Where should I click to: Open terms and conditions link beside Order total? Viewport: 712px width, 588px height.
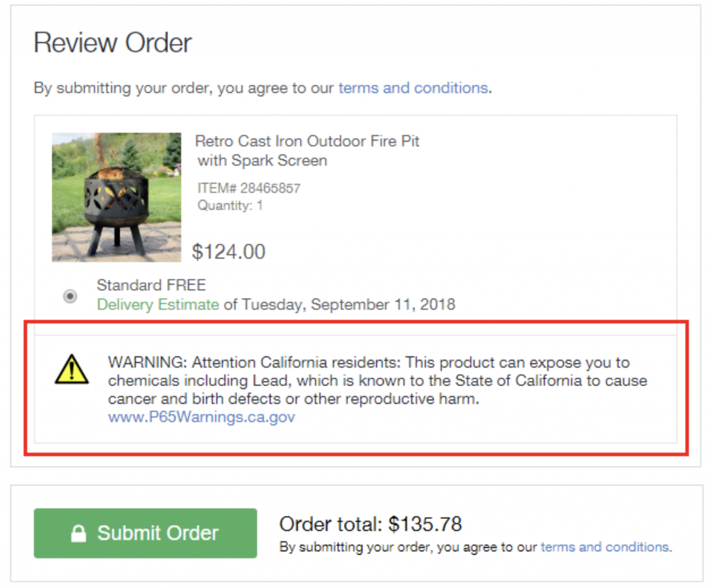click(x=604, y=547)
